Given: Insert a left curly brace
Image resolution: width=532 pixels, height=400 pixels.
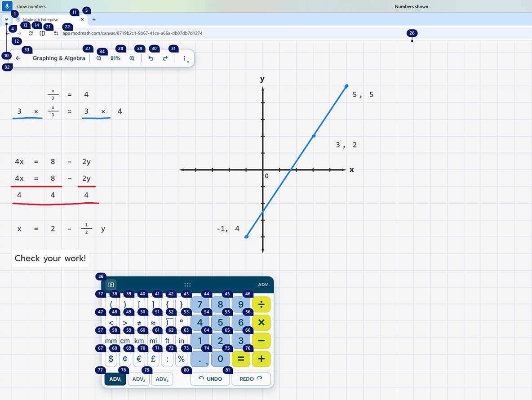Looking at the screenshot, I should coord(167,304).
